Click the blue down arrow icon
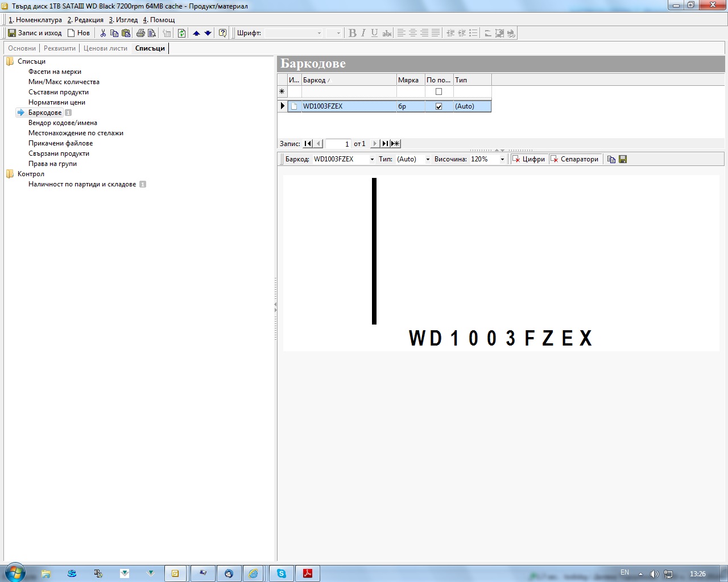The height and width of the screenshot is (582, 728). pyautogui.click(x=208, y=33)
